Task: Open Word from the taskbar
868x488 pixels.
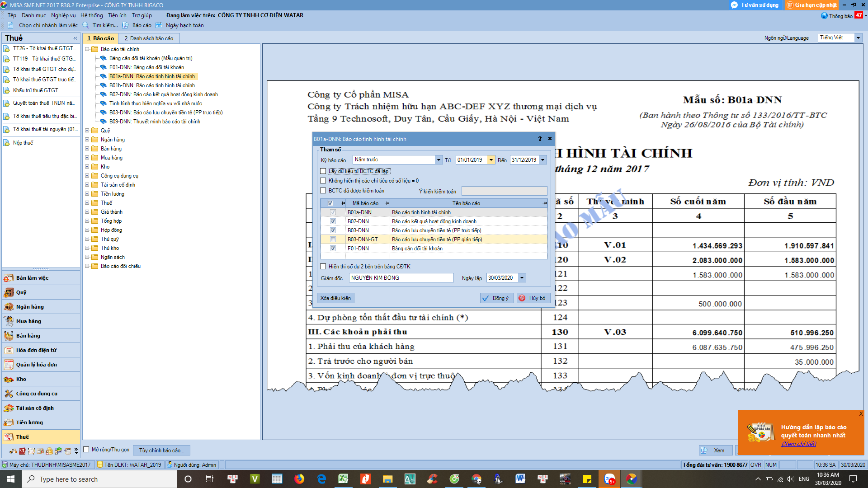Action: tap(520, 479)
